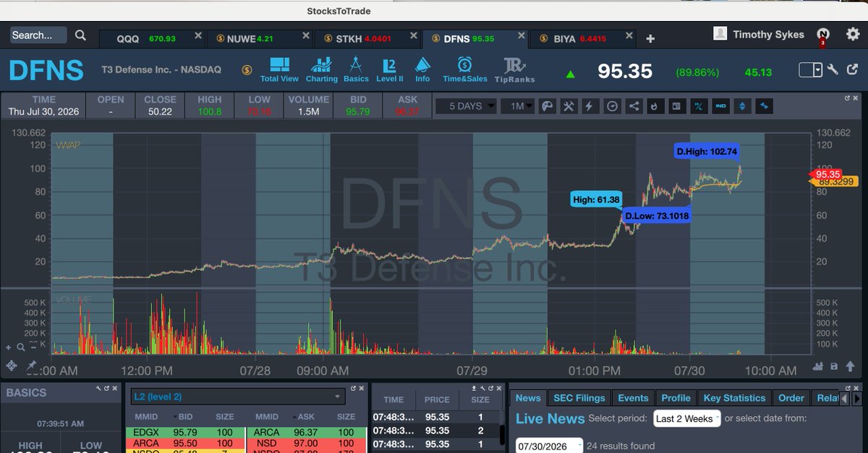Toggle the vertical arrows chart button
Viewport: 868px width, 453px height.
(742, 106)
